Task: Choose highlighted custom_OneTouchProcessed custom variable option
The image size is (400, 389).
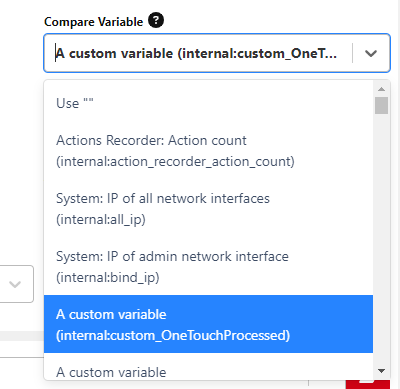Action: pyautogui.click(x=208, y=324)
